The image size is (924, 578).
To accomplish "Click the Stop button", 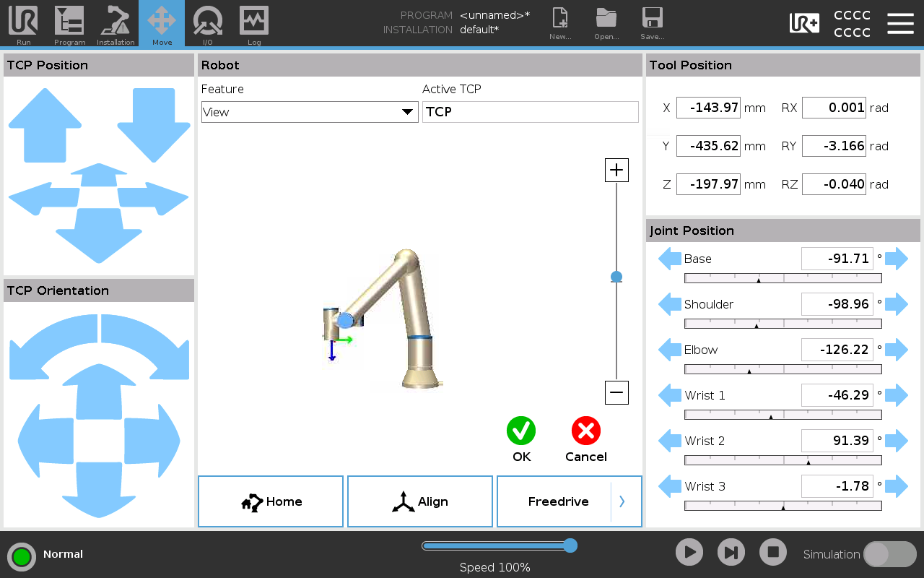I will [x=773, y=553].
